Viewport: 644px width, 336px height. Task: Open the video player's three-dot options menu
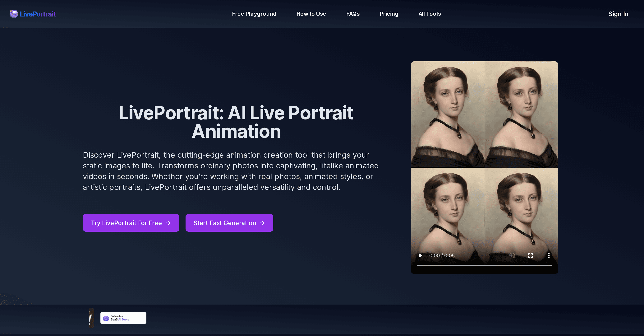(x=549, y=255)
